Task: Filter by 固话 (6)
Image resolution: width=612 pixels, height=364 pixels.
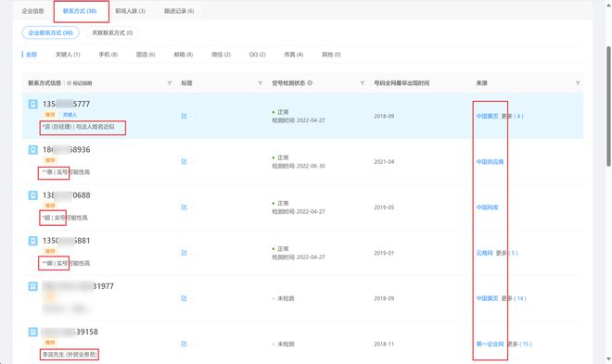Action: tap(146, 54)
